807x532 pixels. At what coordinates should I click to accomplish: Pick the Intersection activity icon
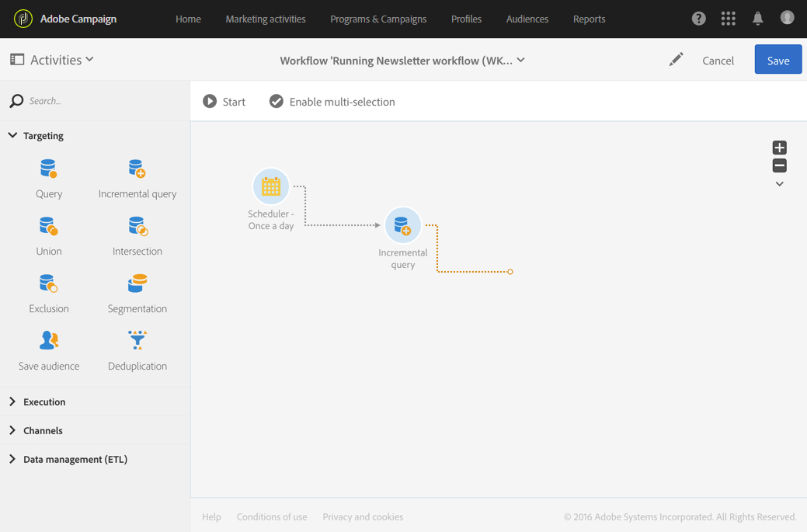[137, 226]
